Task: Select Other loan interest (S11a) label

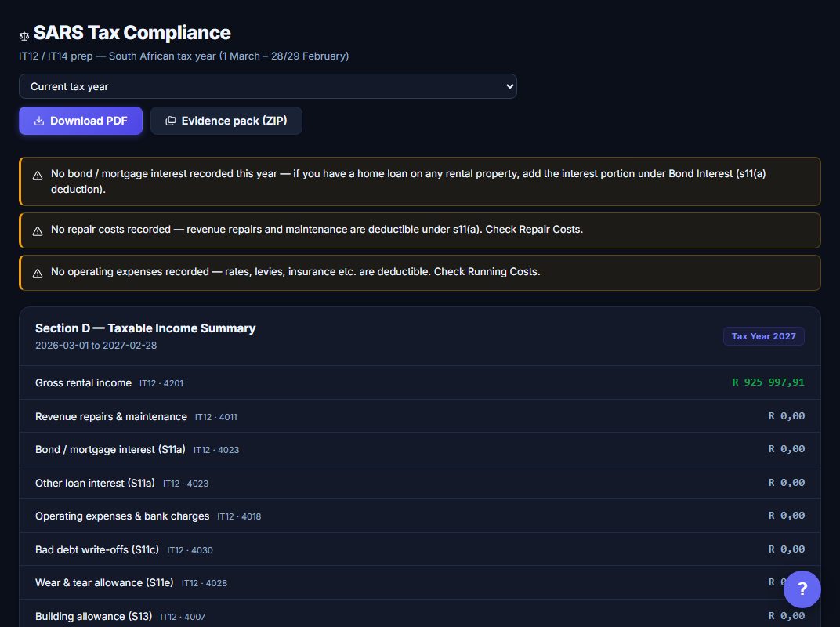Action: click(95, 483)
